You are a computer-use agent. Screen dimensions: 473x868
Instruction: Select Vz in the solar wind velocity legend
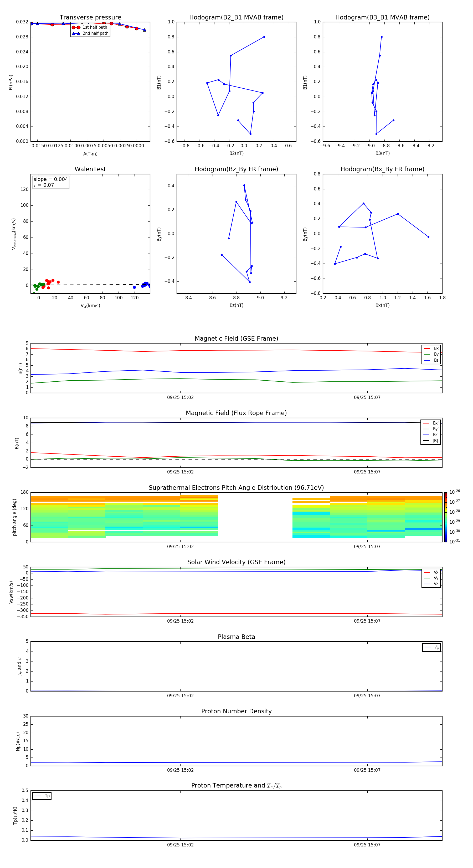click(431, 584)
